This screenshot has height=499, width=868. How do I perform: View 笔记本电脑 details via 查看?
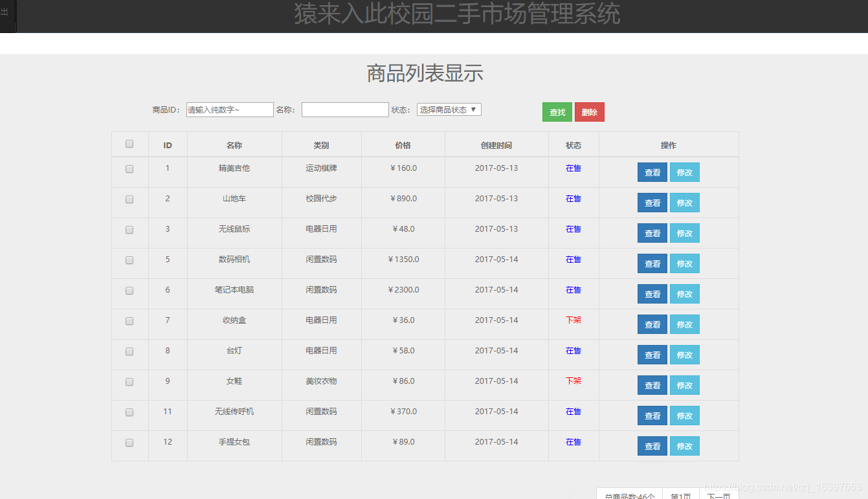click(652, 294)
